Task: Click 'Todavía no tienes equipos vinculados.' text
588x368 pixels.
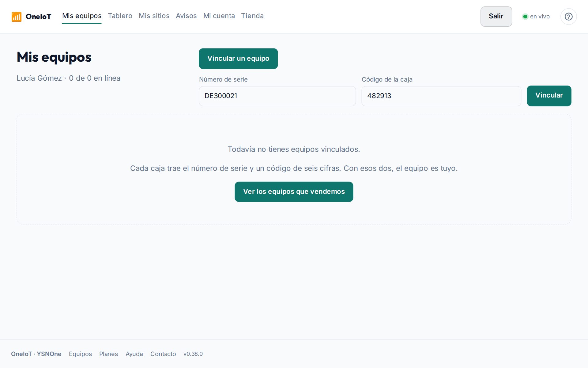Action: [x=294, y=149]
